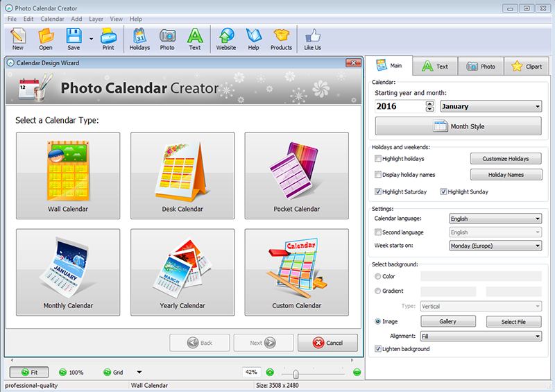Choose the Custom Calendar type
The height and width of the screenshot is (392, 555).
(x=297, y=272)
